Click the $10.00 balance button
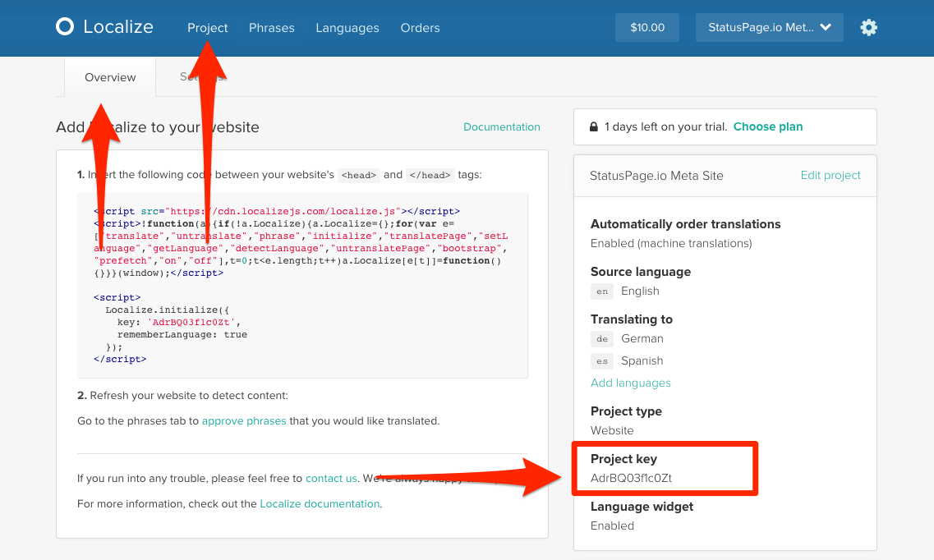 646,27
